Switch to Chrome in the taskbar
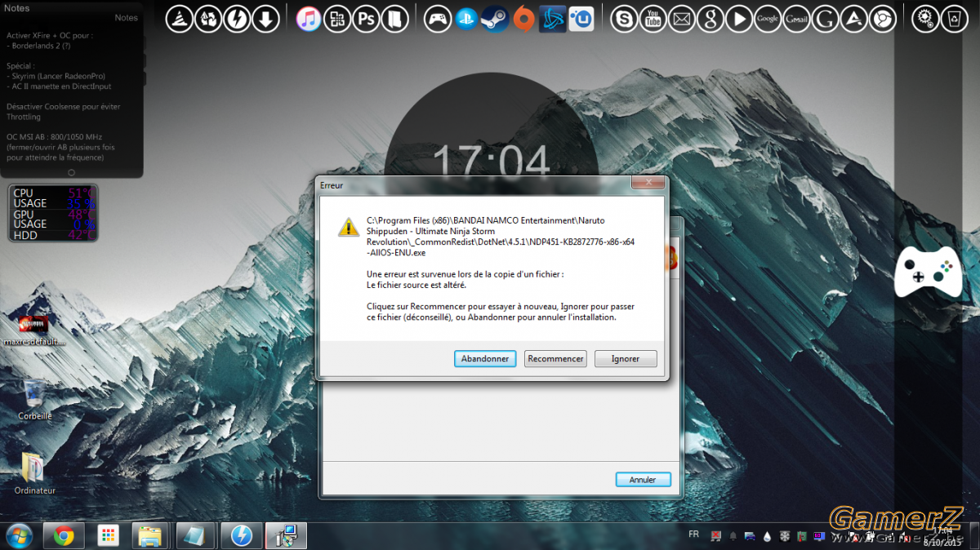 pos(64,535)
